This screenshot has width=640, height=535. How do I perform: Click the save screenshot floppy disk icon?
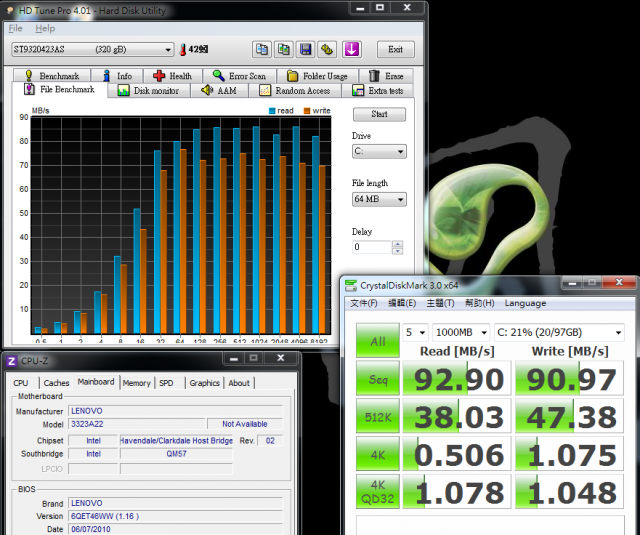click(x=306, y=49)
